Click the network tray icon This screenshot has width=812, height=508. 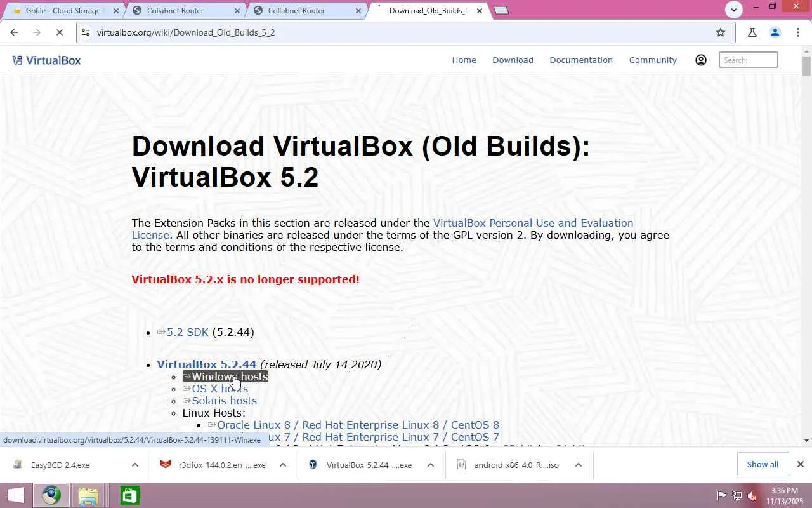click(x=737, y=496)
